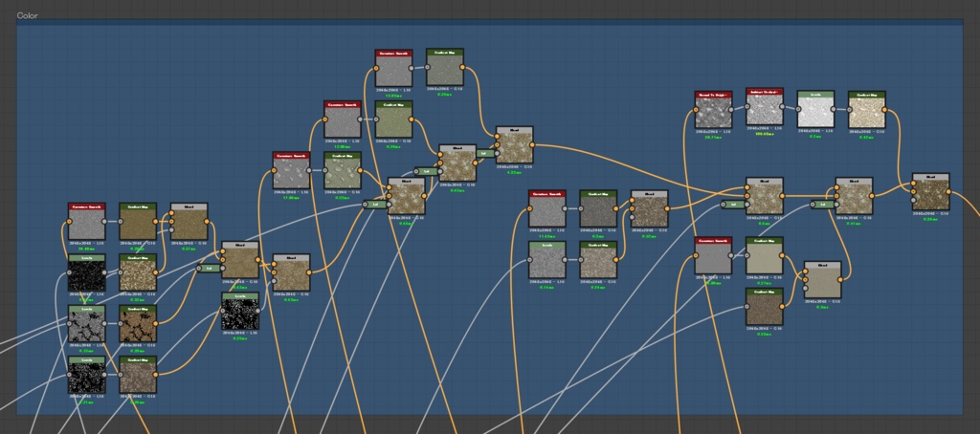Select the pale flat-beige Gradient Map node

765,255
